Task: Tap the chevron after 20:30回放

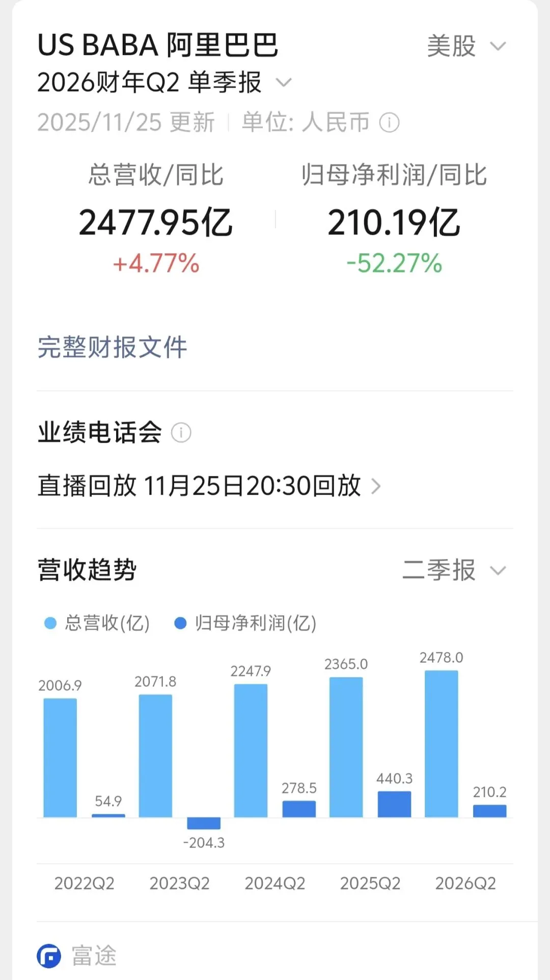Action: click(x=376, y=486)
